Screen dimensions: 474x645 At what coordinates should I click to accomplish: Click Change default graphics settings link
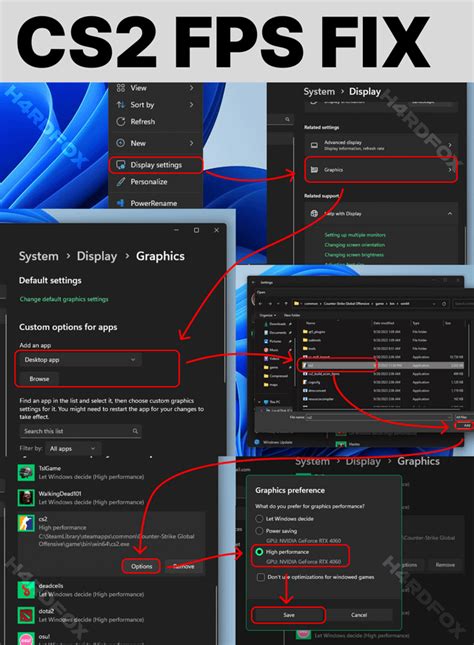point(64,299)
